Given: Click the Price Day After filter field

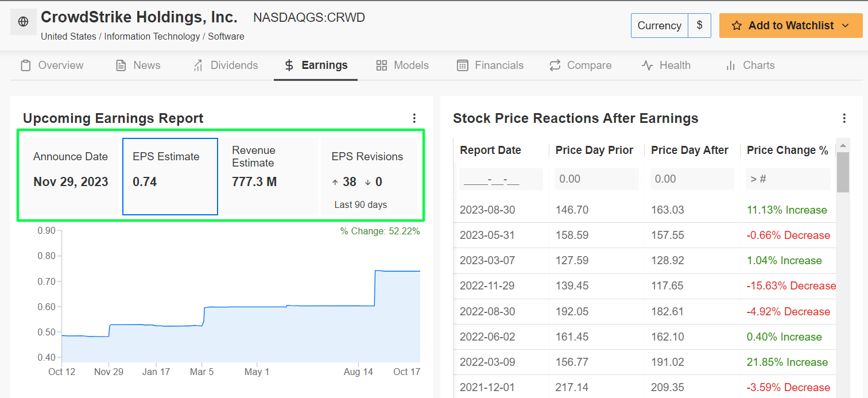Looking at the screenshot, I should (x=692, y=179).
